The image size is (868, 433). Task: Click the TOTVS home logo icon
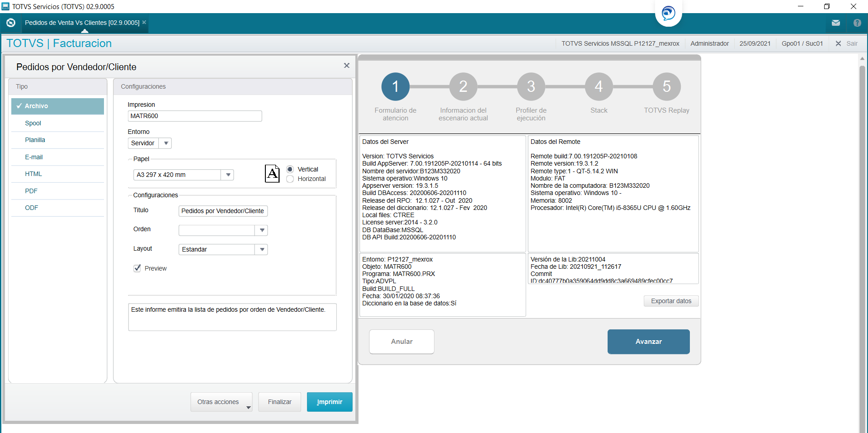11,23
